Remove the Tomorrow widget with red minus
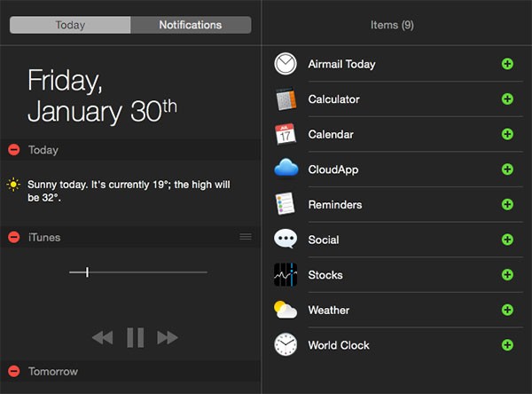This screenshot has width=532, height=394. click(x=14, y=371)
